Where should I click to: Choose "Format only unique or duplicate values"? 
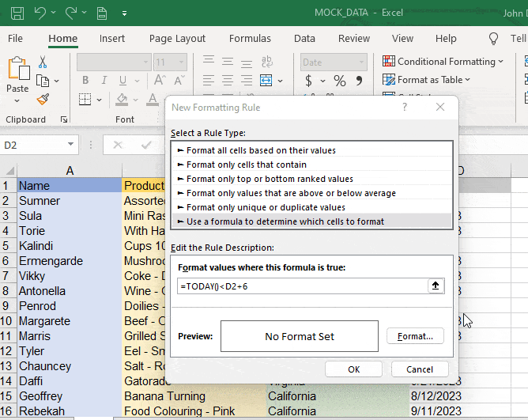coord(311,207)
